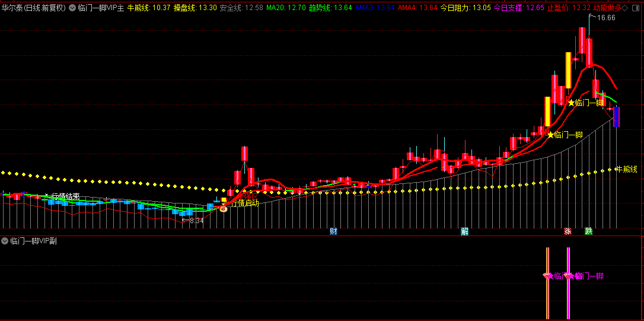Click the right diamond icon in sub-chart
Screen dimensions: 644x321
[568, 276]
